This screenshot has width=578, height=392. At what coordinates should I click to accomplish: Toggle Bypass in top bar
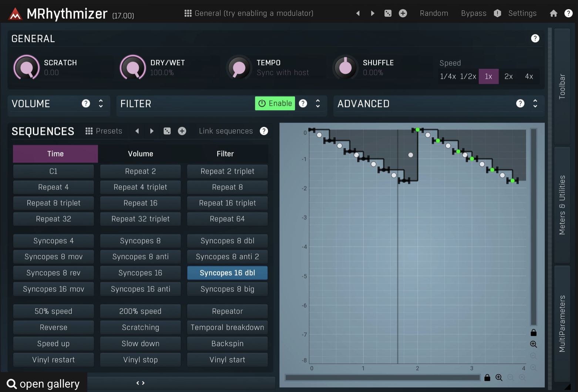(x=474, y=13)
